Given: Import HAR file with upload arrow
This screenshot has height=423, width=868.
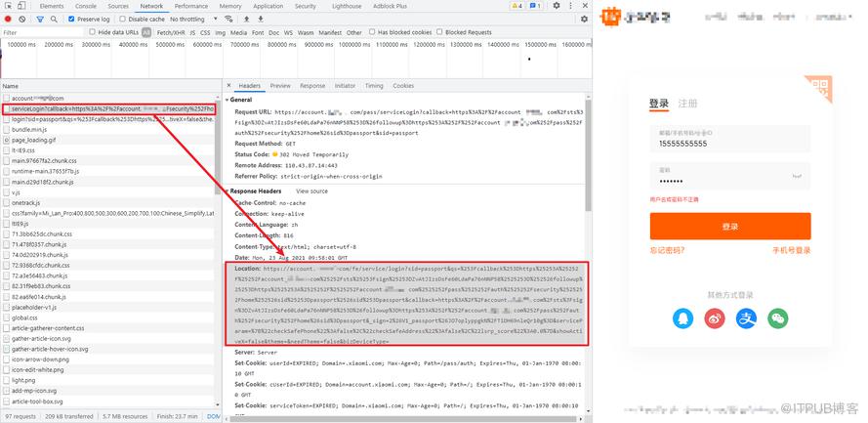Looking at the screenshot, I should click(x=246, y=19).
